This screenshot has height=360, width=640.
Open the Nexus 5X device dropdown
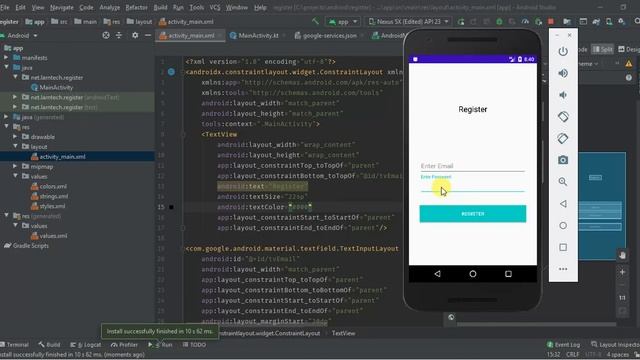(x=409, y=21)
